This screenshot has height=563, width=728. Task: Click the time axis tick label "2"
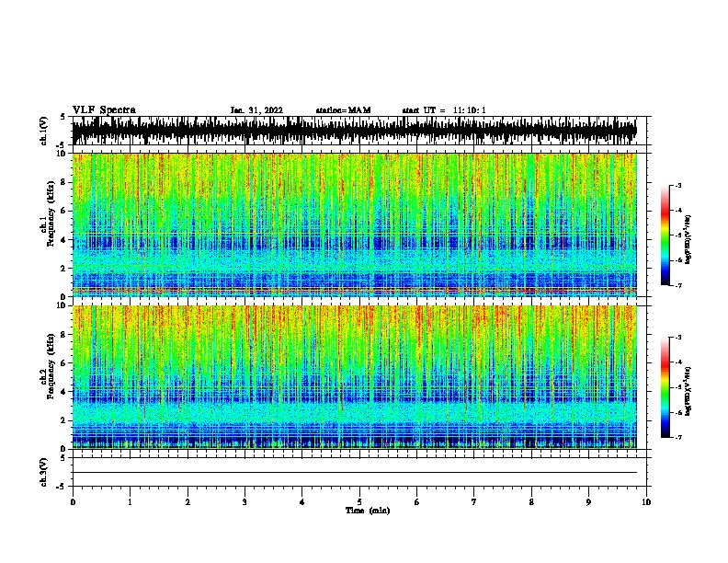188,502
